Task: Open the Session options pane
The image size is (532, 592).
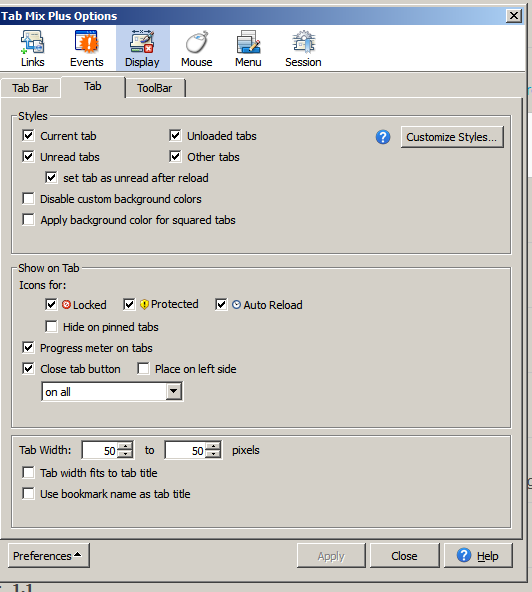Action: (303, 48)
